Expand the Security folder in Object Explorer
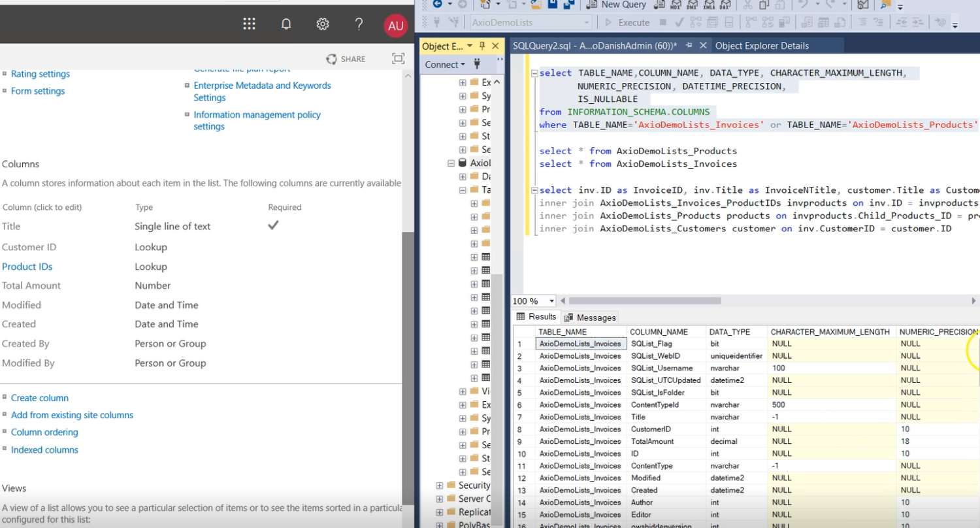The image size is (980, 528). [x=438, y=485]
